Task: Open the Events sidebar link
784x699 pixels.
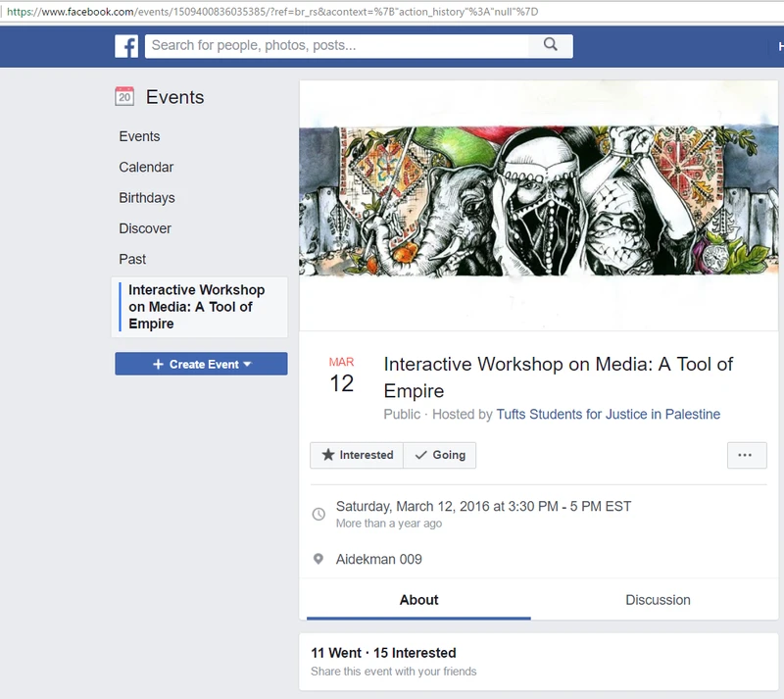Action: coord(139,136)
